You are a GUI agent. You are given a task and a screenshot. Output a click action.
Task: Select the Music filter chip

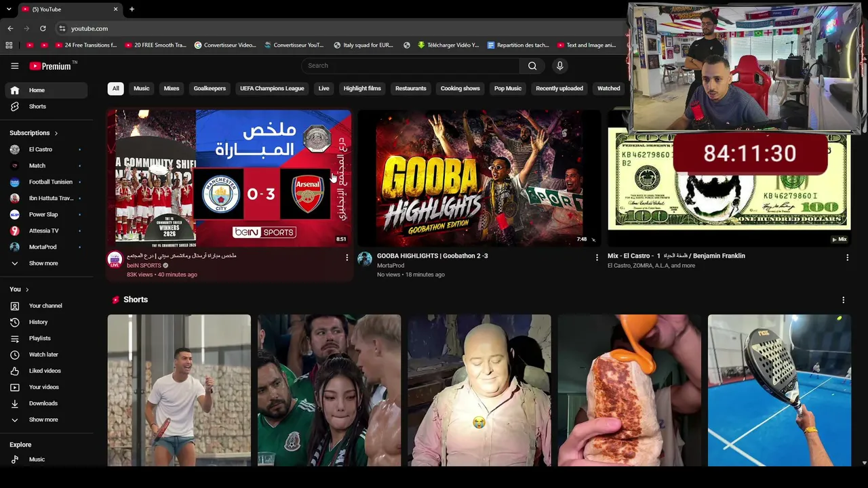tap(141, 88)
